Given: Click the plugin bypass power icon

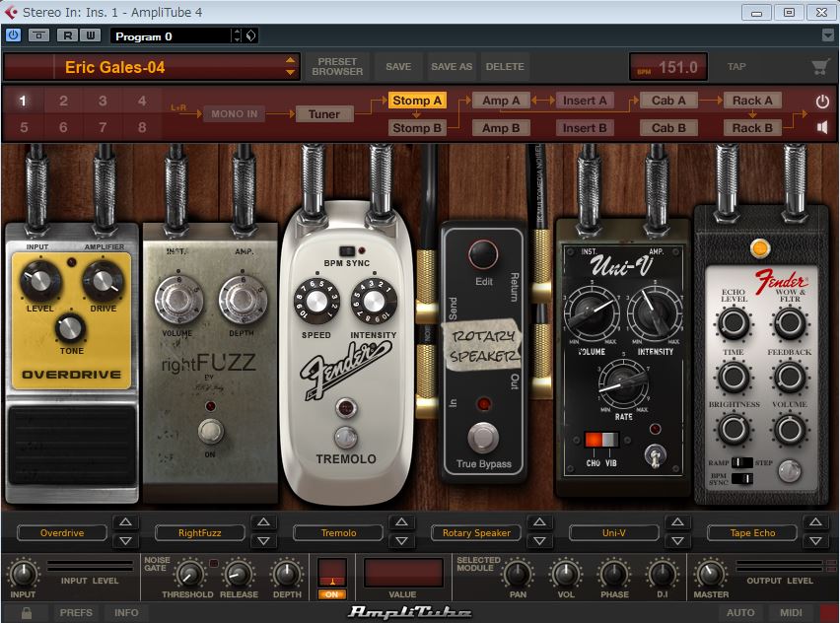Looking at the screenshot, I should [x=13, y=35].
